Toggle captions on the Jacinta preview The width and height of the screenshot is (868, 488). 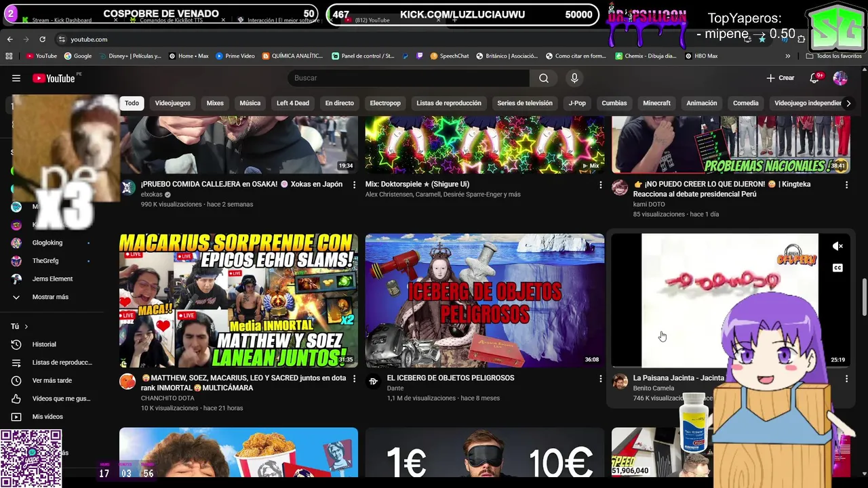pyautogui.click(x=837, y=268)
